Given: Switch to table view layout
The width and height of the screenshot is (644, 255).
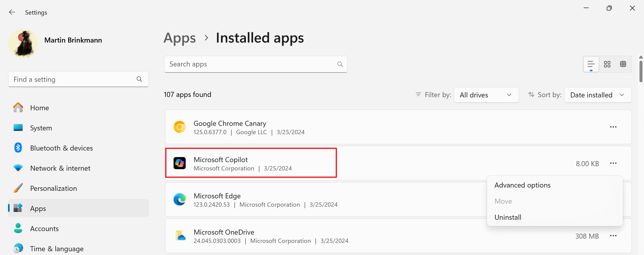Looking at the screenshot, I should click(x=623, y=64).
